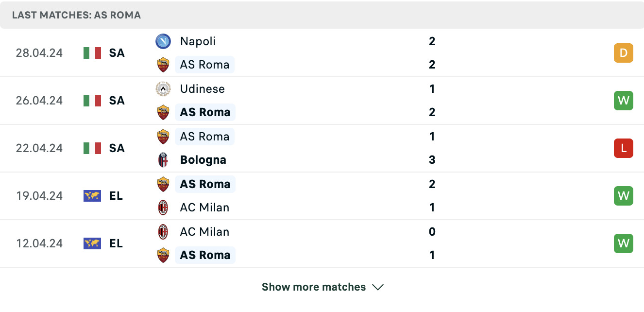644x312 pixels.
Task: Select the 26.04.24 match row date
Action: click(x=39, y=101)
